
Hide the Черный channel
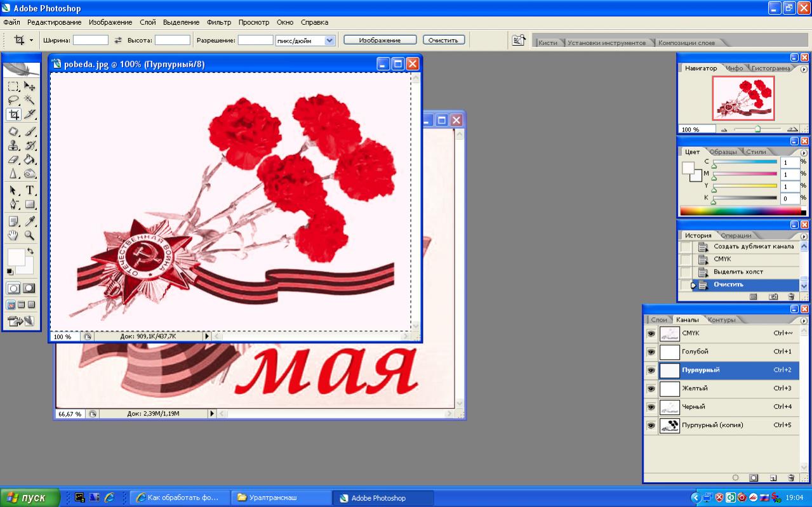point(651,407)
